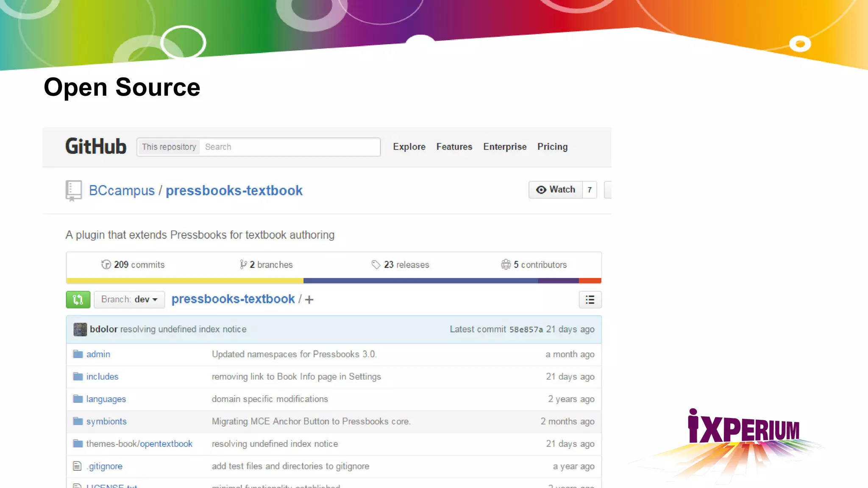Open the includes folder
Viewport: 868px width, 488px height.
pos(102,377)
